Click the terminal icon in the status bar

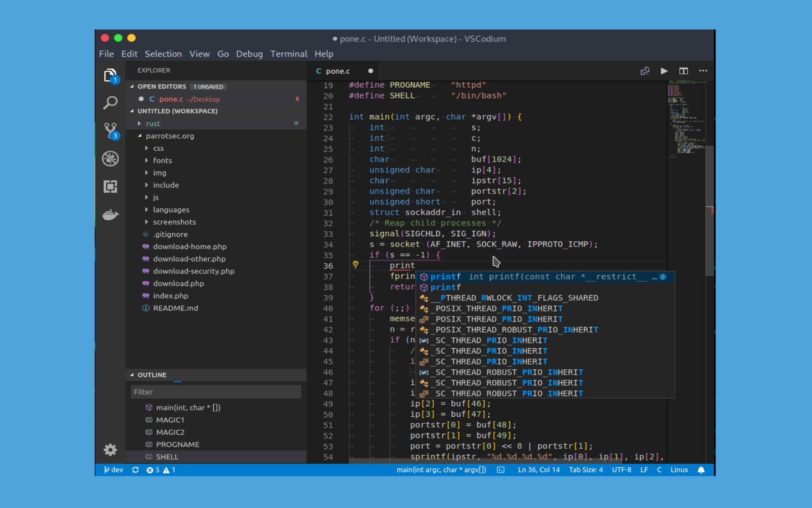click(500, 470)
